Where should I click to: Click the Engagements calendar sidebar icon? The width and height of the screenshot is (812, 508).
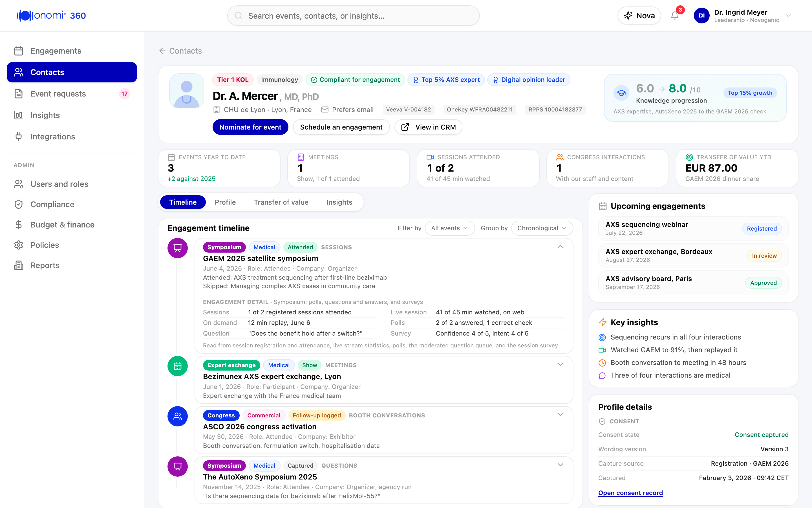coord(19,51)
